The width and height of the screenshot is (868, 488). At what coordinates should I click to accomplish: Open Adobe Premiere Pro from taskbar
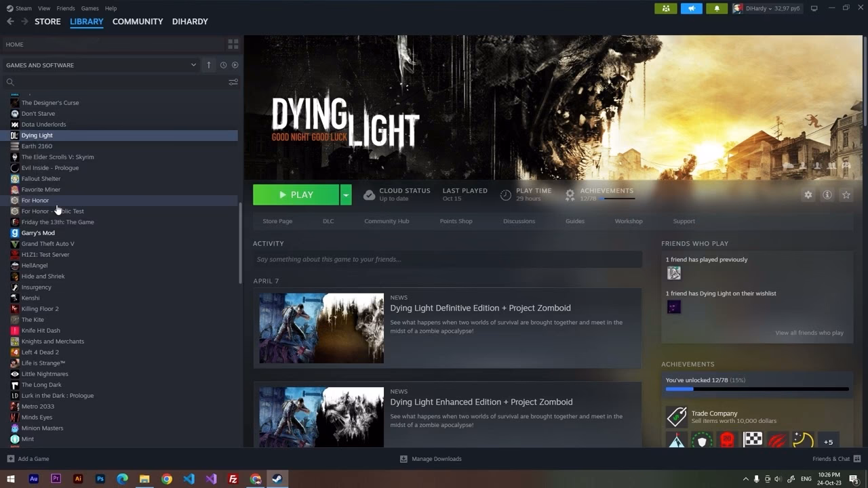[x=56, y=479]
